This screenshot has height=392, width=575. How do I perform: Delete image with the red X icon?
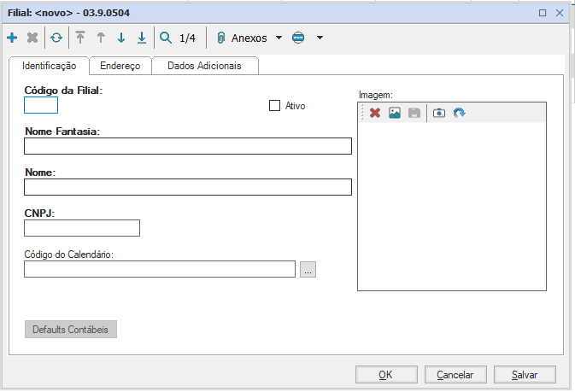click(x=375, y=113)
